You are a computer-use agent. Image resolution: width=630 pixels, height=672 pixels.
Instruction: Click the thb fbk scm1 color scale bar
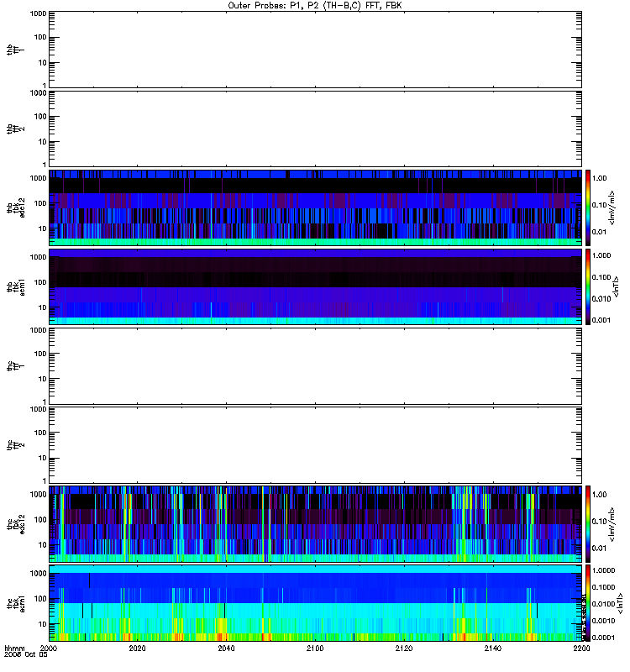tap(588, 286)
